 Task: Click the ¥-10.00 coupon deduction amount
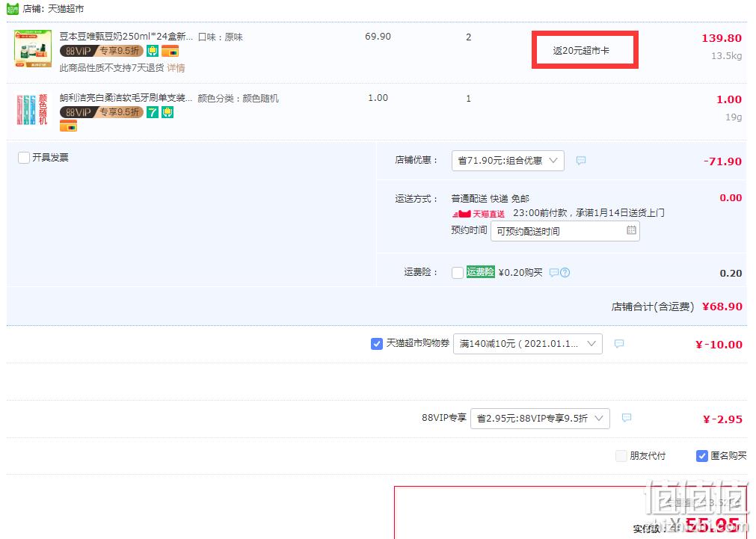pyautogui.click(x=719, y=345)
